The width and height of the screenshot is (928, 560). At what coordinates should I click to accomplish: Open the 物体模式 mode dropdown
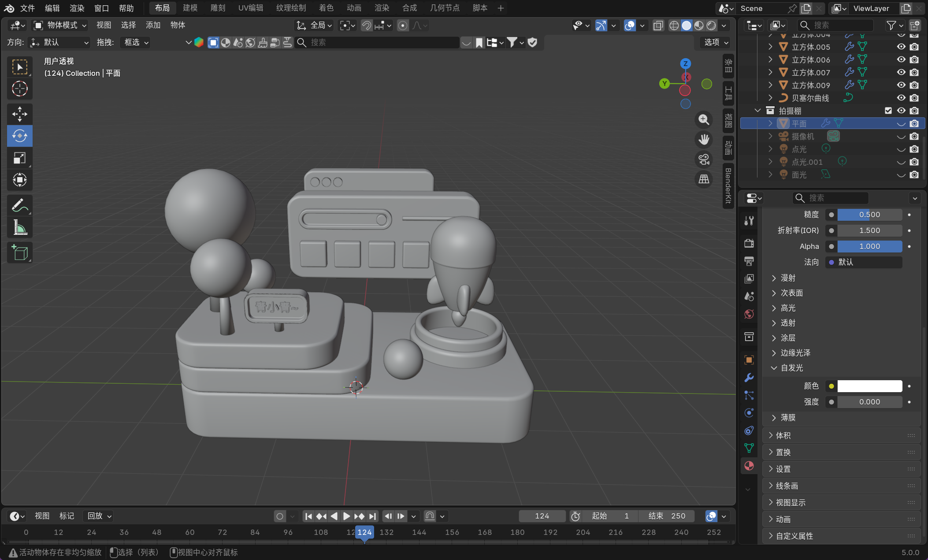coord(61,26)
